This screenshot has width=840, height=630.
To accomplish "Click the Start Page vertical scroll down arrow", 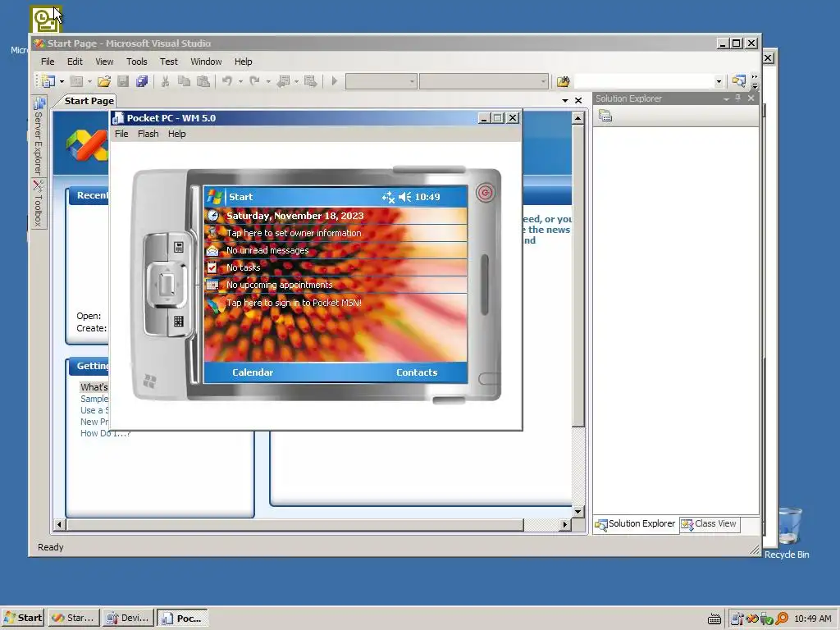I will (x=577, y=511).
